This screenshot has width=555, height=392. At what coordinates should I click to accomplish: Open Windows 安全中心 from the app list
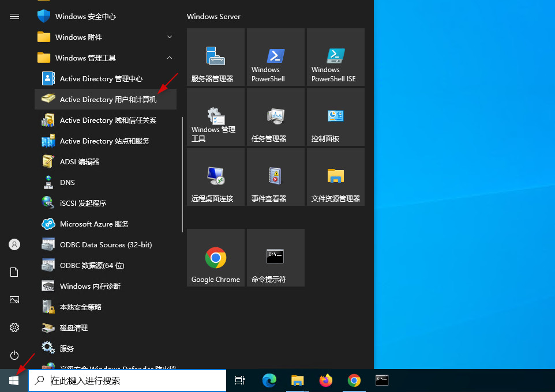click(x=106, y=16)
